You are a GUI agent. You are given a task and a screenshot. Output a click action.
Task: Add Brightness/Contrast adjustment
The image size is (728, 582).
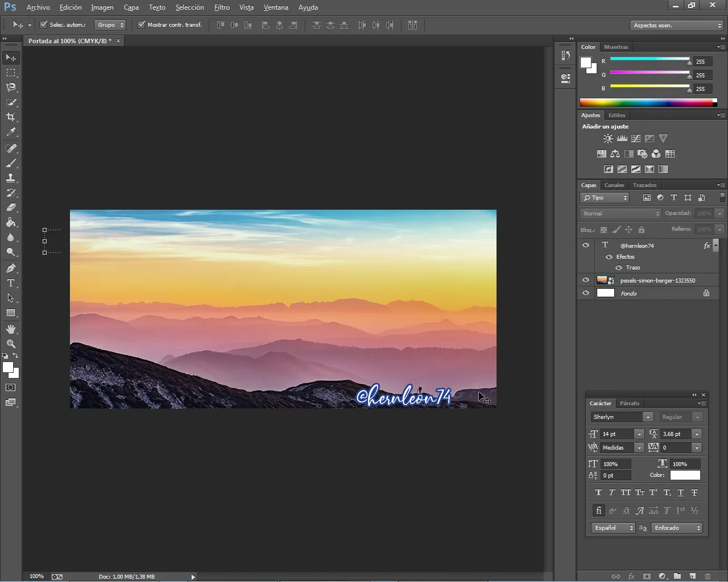pos(609,139)
